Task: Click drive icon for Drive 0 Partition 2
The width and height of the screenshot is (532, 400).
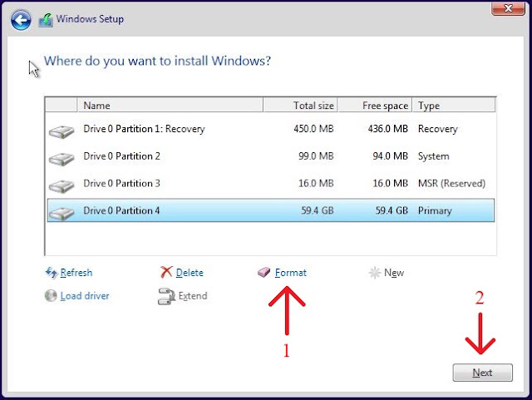Action: [x=62, y=159]
